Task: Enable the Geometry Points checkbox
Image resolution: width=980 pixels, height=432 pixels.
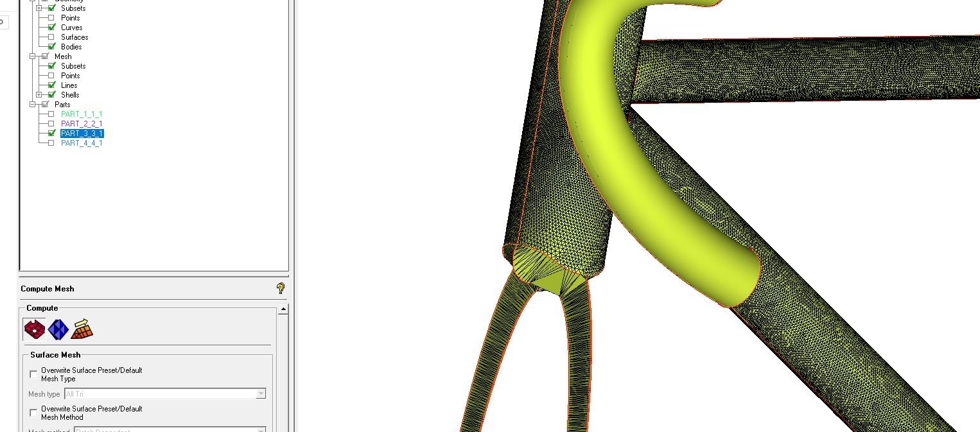Action: pos(51,17)
